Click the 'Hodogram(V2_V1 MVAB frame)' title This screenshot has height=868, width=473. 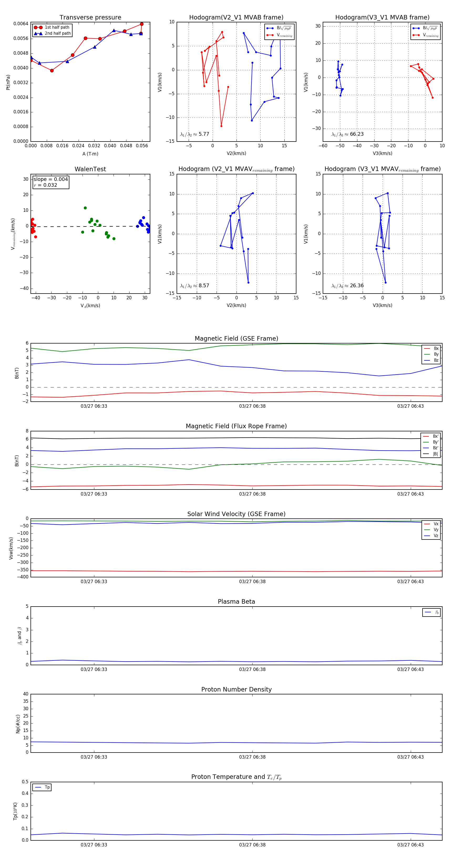tap(236, 18)
